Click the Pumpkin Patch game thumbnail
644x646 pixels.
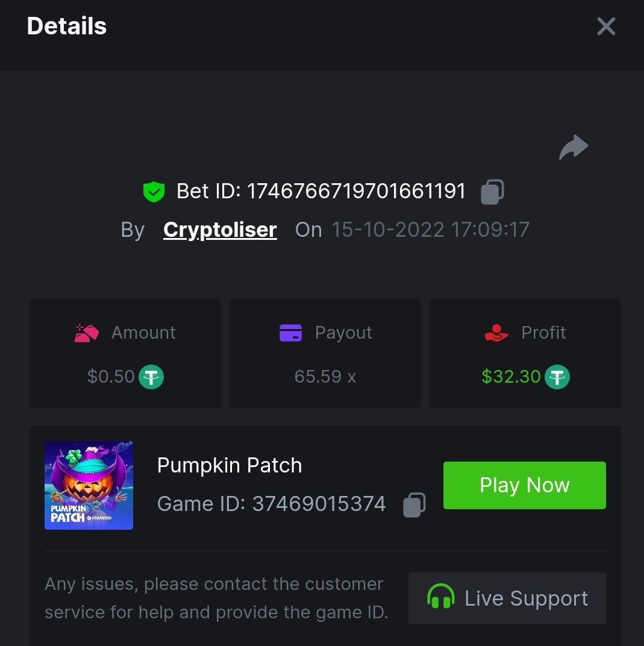(x=89, y=485)
